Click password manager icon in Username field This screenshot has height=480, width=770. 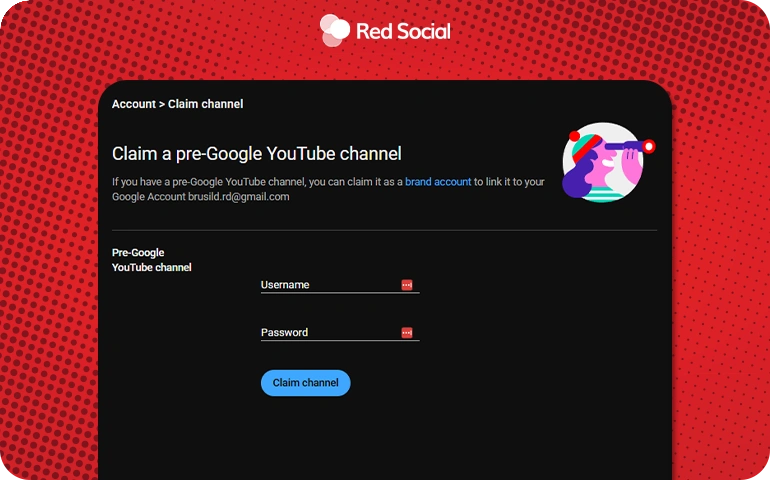(407, 285)
